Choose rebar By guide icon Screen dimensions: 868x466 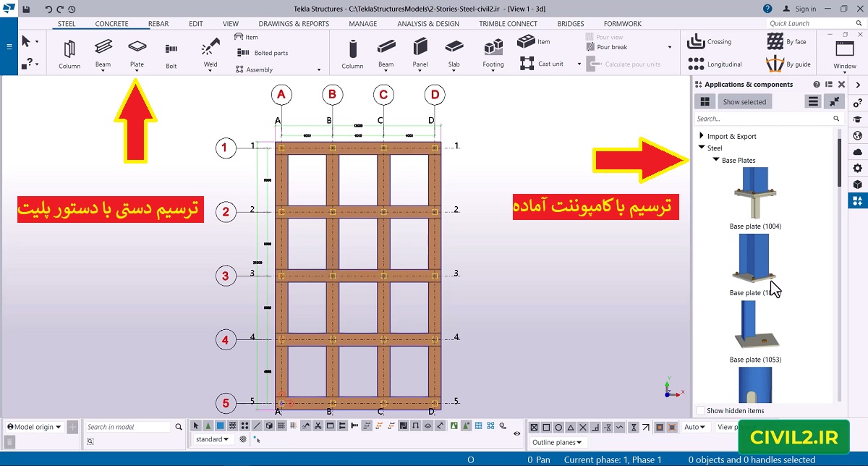pos(775,64)
